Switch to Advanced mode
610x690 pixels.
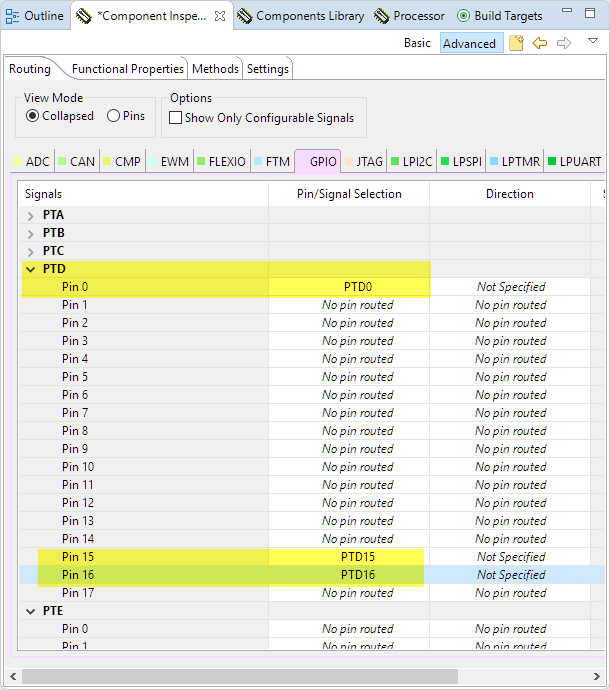pos(469,43)
